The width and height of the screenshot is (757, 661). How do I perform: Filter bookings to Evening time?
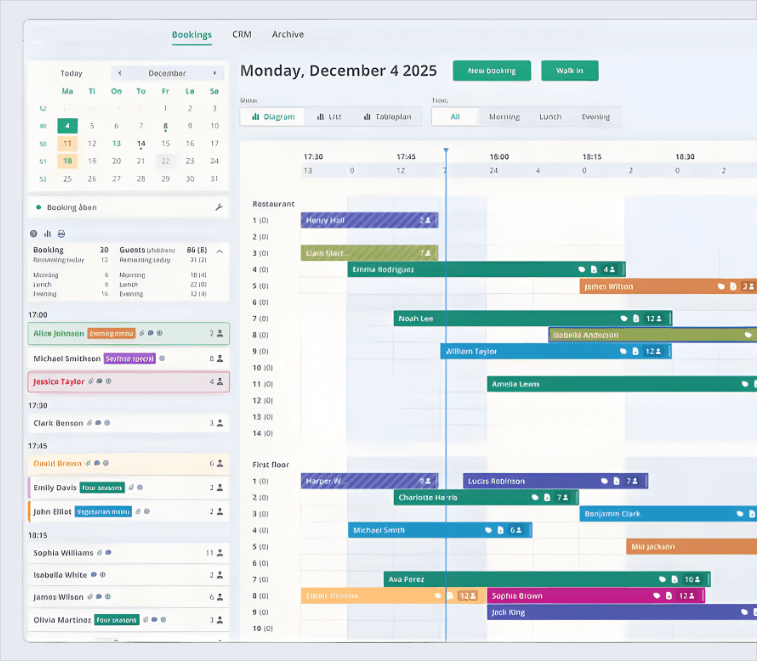pos(595,117)
